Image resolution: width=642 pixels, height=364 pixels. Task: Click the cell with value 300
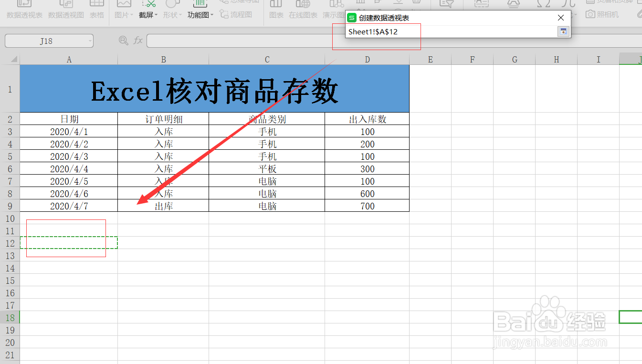[x=367, y=168]
